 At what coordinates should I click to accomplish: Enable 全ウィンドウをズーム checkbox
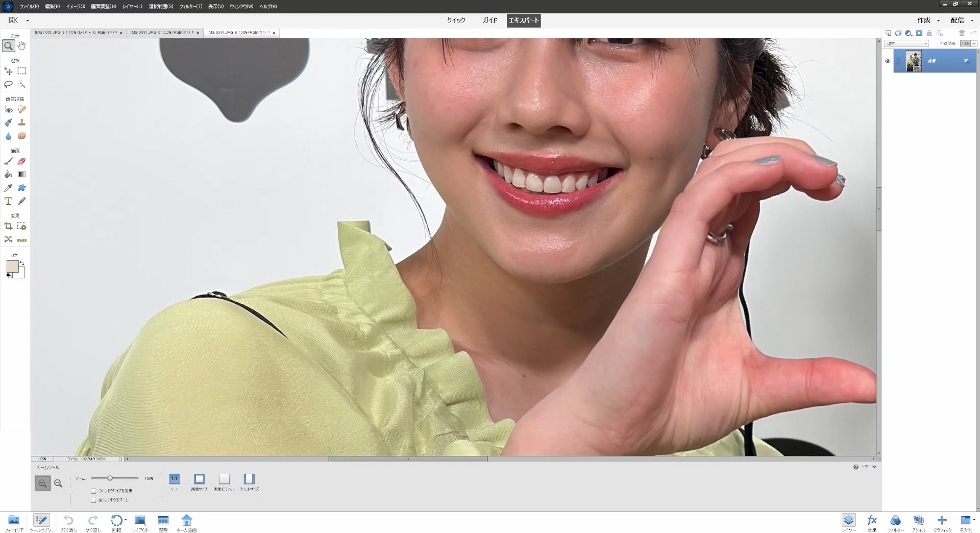pyautogui.click(x=93, y=500)
